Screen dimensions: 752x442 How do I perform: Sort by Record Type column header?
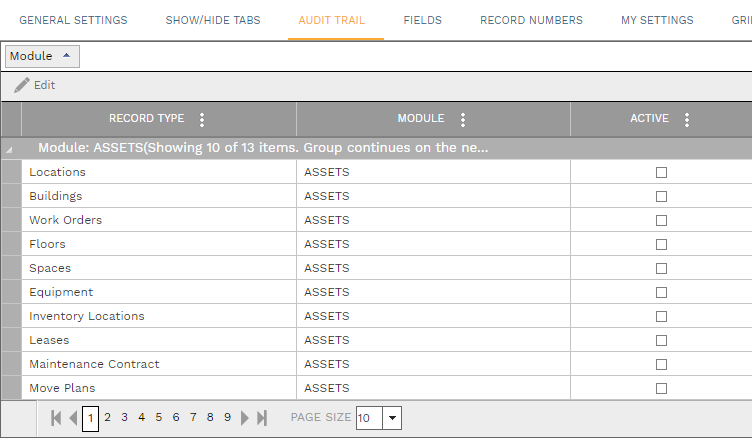[146, 119]
